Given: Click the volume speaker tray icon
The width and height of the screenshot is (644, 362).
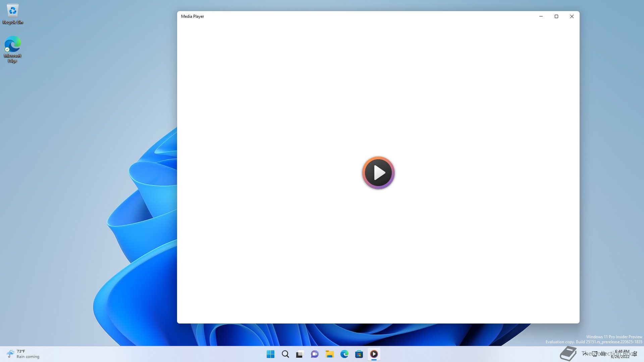Looking at the screenshot, I should pos(603,354).
